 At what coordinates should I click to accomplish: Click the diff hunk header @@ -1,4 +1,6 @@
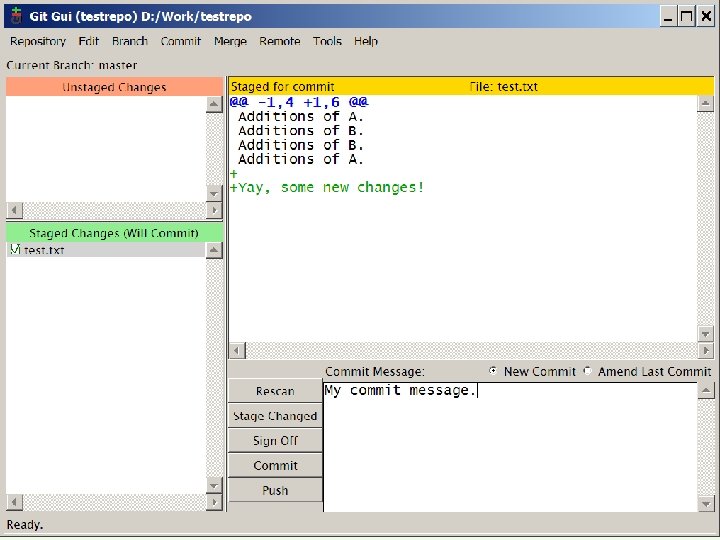pyautogui.click(x=299, y=102)
